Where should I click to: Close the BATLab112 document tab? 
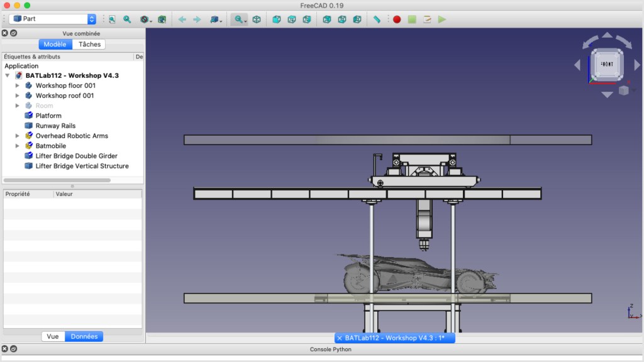340,338
